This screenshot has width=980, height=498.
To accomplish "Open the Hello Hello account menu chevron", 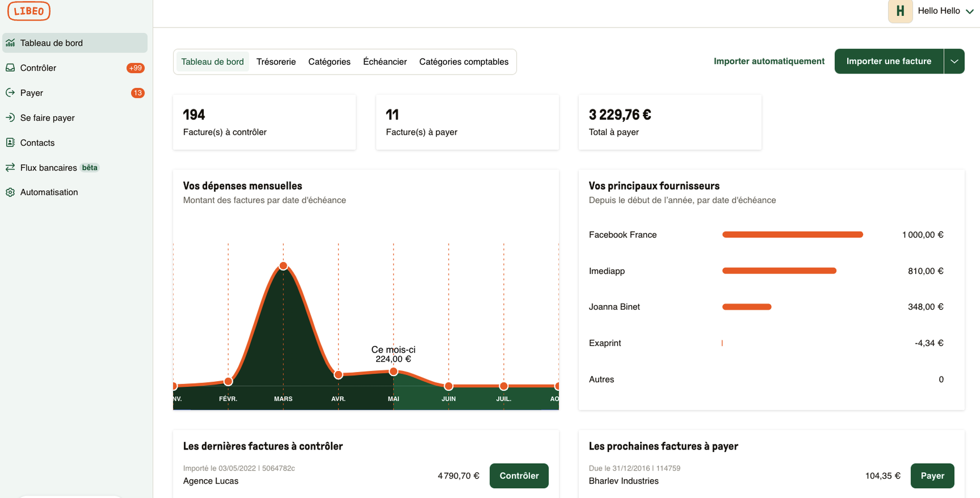I will (x=970, y=12).
